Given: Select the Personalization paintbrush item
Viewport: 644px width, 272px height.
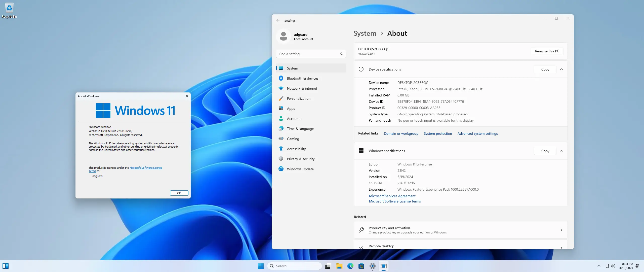Looking at the screenshot, I should click(x=298, y=98).
